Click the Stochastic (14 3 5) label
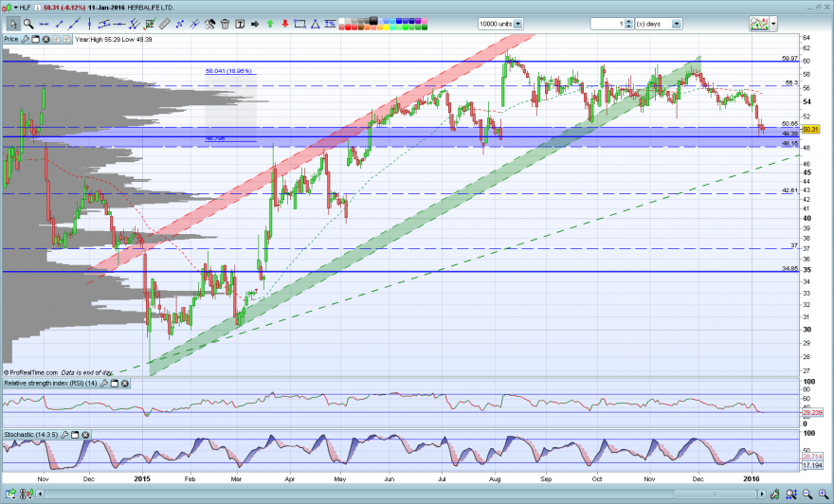The image size is (834, 504). (31, 434)
